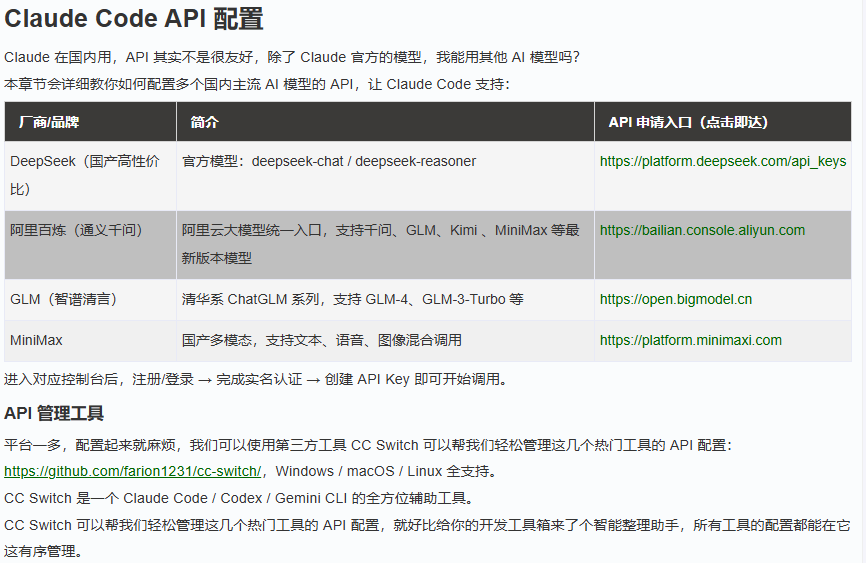This screenshot has width=866, height=563.
Task: Visit the open.bigmodel.cn link
Action: (675, 299)
